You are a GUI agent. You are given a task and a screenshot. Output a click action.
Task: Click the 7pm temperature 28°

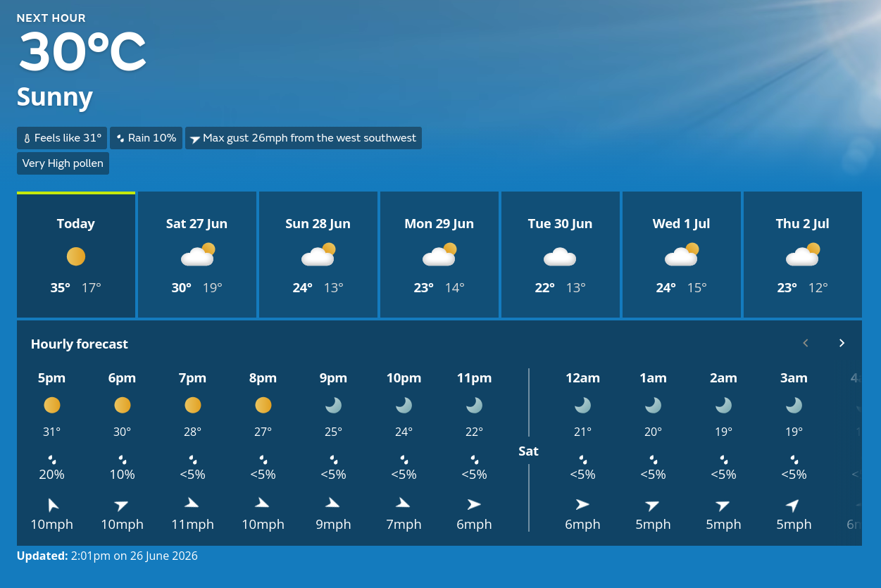[193, 432]
